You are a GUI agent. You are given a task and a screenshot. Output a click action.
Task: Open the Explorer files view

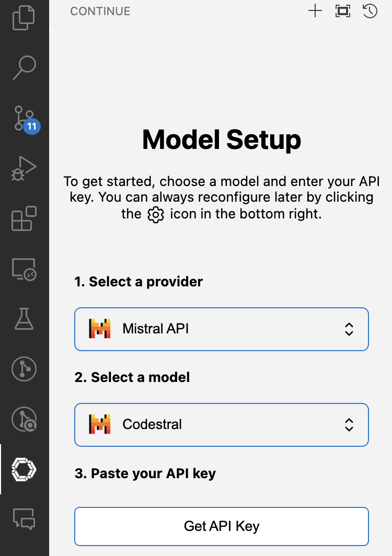[x=24, y=16]
